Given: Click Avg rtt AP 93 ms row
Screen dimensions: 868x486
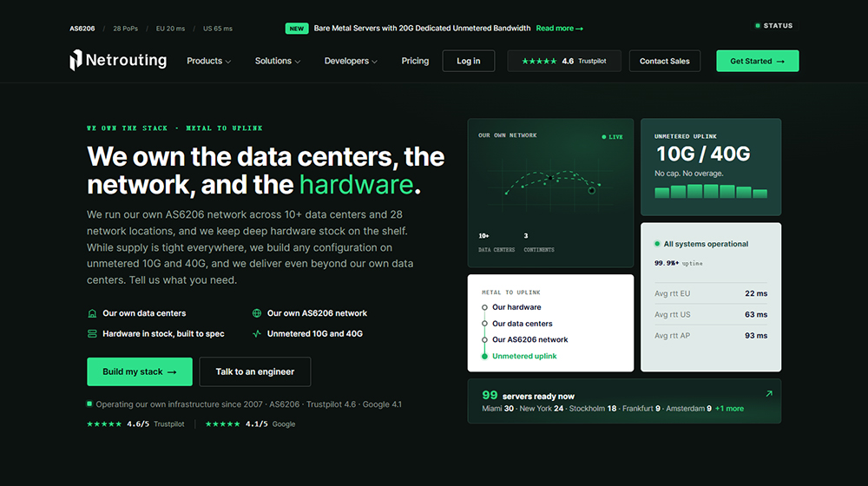Looking at the screenshot, I should (x=711, y=336).
